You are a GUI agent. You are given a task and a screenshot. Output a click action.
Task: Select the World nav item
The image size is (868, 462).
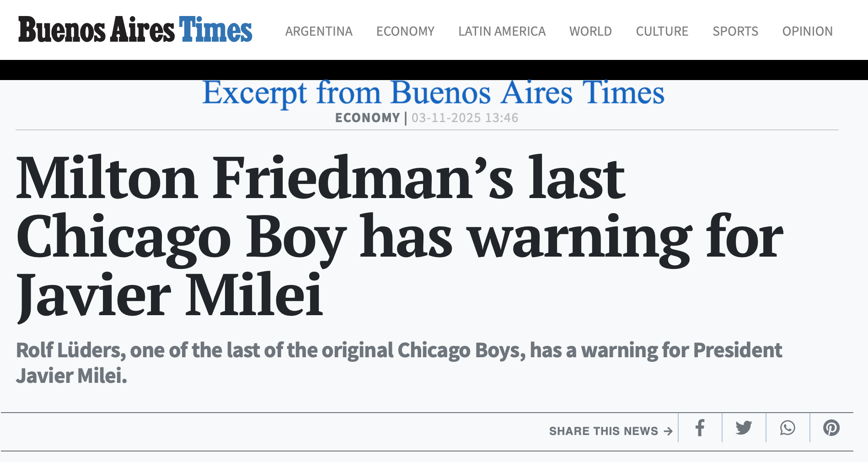pos(590,31)
